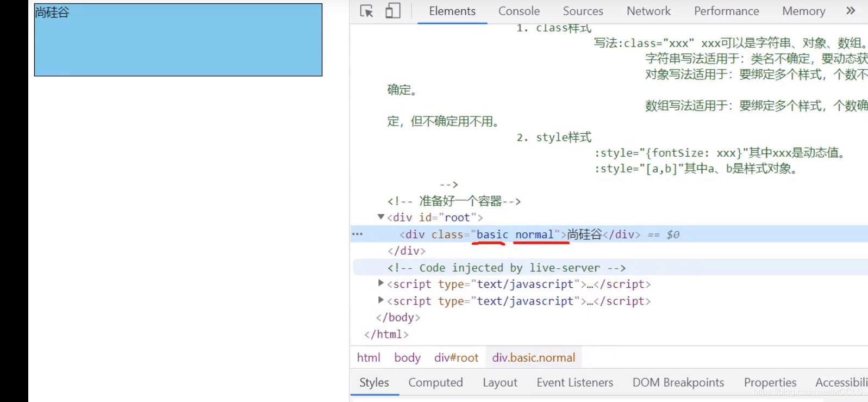Image resolution: width=868 pixels, height=402 pixels.
Task: Select the closing </body> tag line
Action: [x=398, y=317]
